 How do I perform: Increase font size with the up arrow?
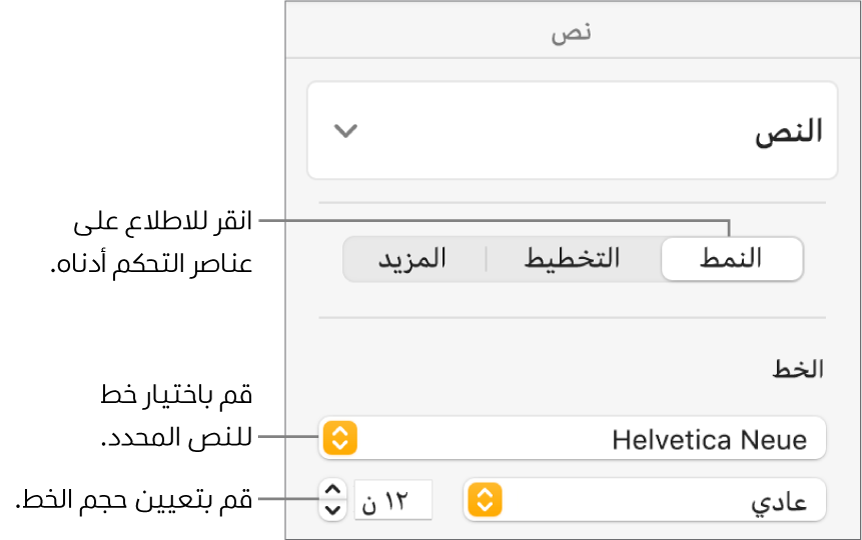click(x=331, y=490)
